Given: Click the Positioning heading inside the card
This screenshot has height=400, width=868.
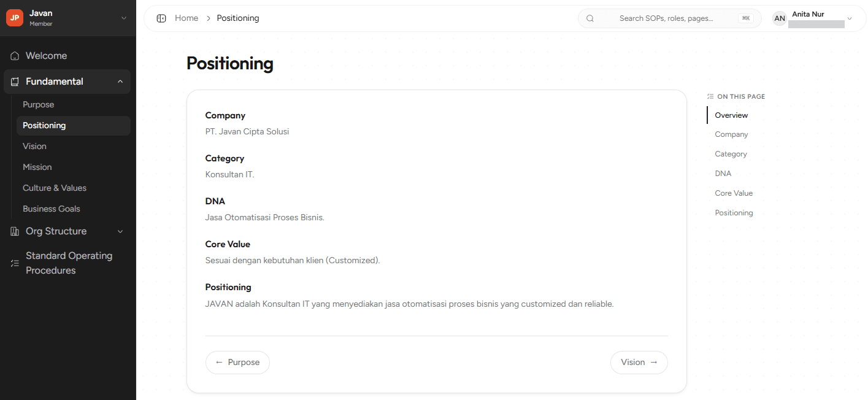Looking at the screenshot, I should pyautogui.click(x=228, y=287).
